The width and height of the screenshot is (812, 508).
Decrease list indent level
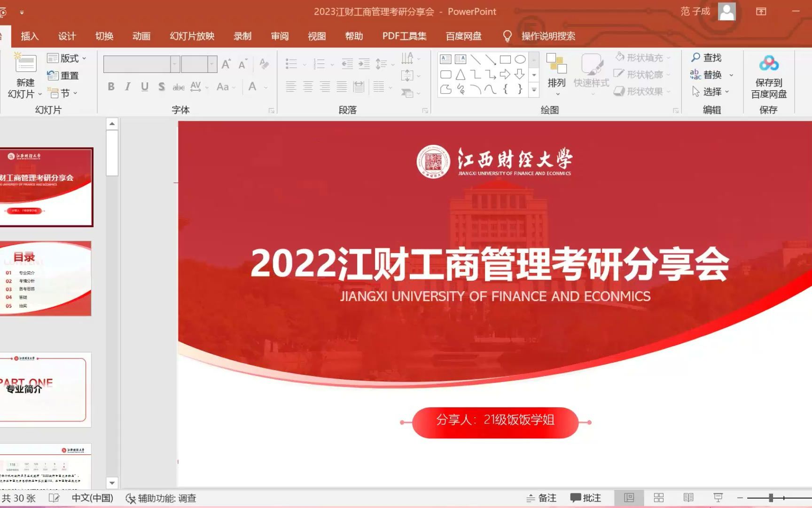click(347, 64)
